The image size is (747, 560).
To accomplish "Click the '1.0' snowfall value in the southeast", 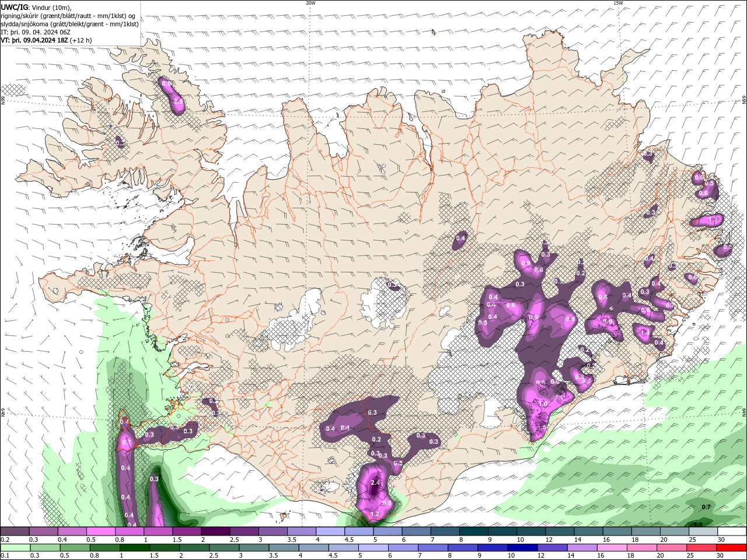I will point(543,404).
